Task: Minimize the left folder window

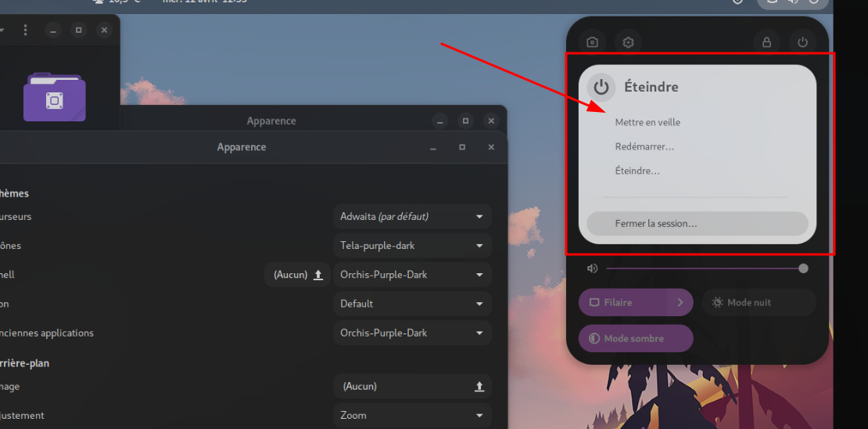Action: (x=53, y=30)
